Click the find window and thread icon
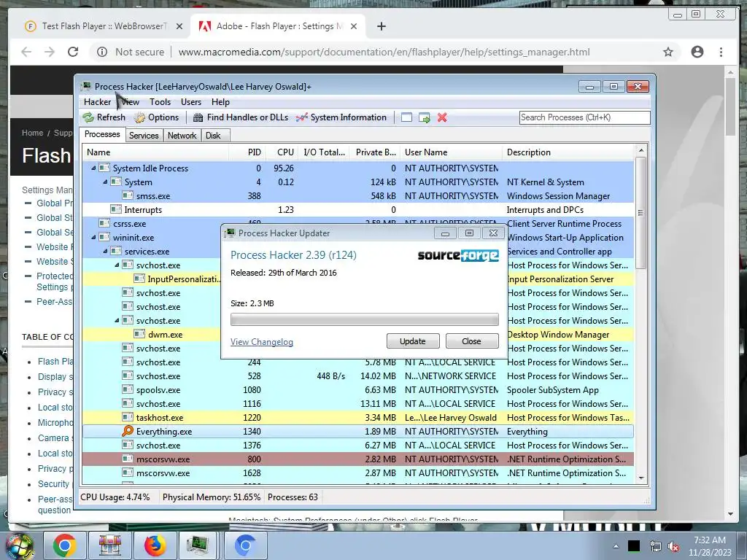The height and width of the screenshot is (560, 747). (424, 117)
